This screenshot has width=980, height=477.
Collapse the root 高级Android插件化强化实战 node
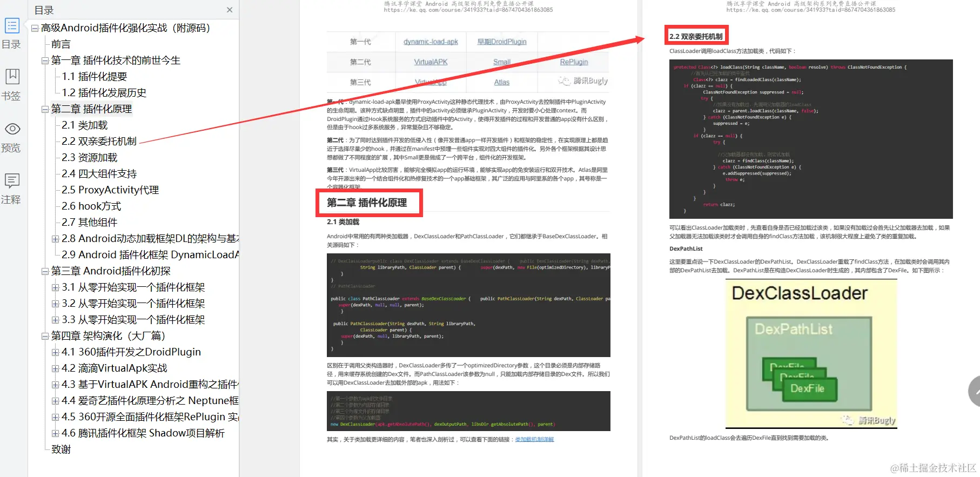(35, 28)
